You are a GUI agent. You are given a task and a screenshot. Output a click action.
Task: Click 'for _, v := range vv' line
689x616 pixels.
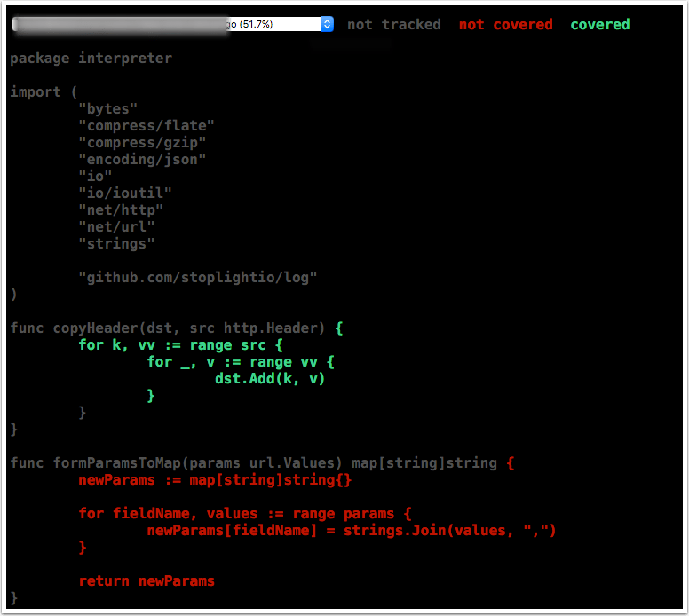[x=241, y=362]
